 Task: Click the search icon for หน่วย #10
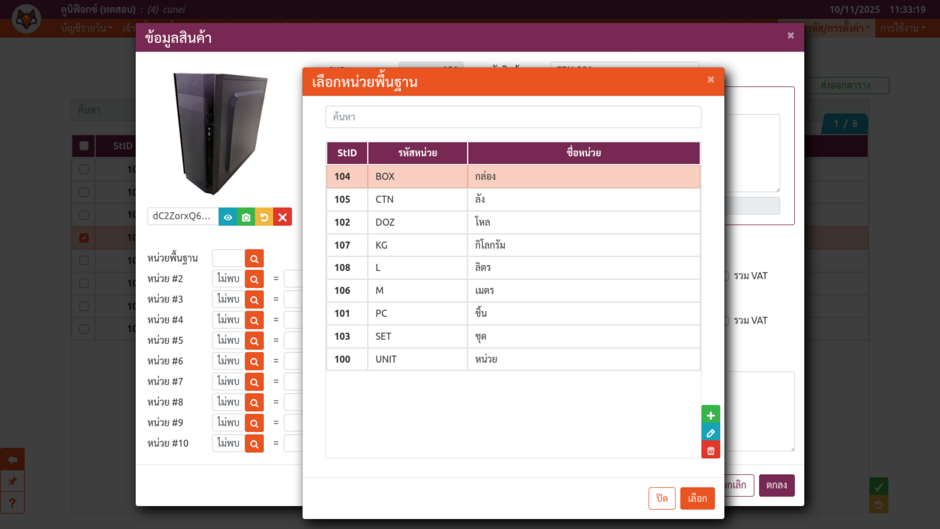click(254, 444)
